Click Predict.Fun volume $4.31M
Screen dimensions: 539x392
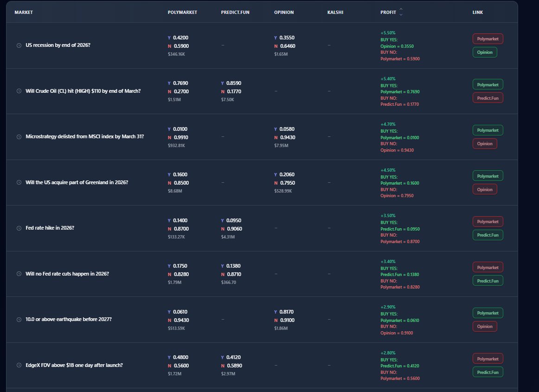228,237
